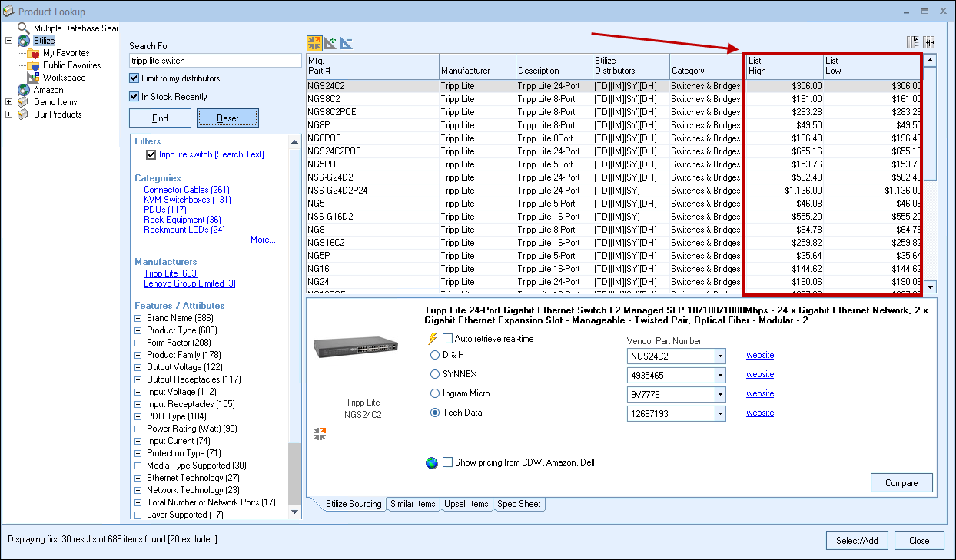
Task: Uncheck the tripp lite switch search text filter
Action: pos(151,154)
